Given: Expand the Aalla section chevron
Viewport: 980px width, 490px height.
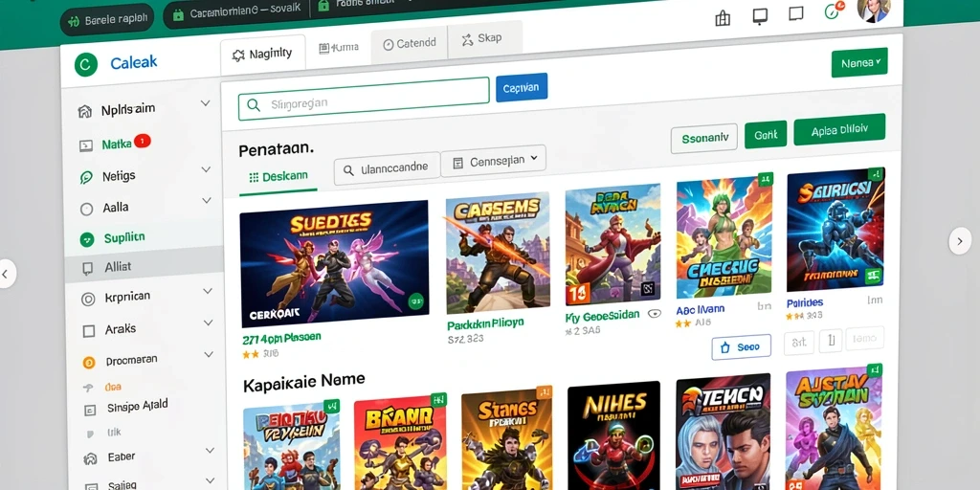Looking at the screenshot, I should coord(207,201).
